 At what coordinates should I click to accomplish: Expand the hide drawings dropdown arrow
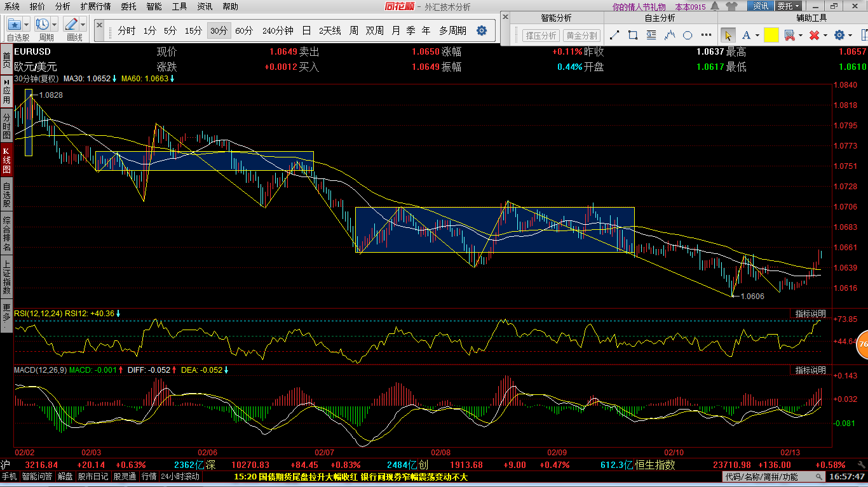[800, 35]
